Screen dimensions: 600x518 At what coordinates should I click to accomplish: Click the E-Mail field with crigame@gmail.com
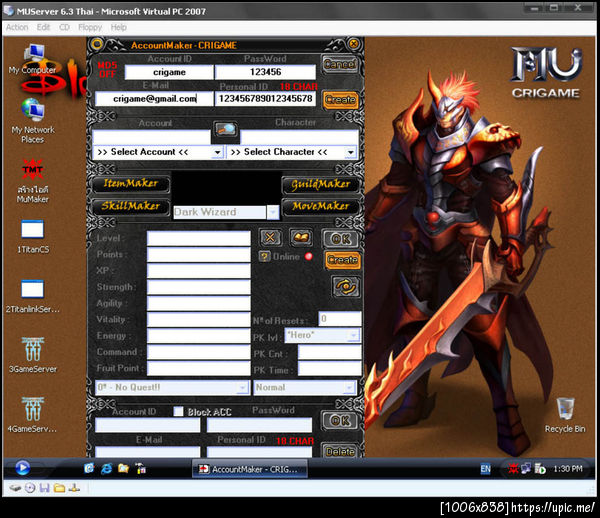point(154,99)
